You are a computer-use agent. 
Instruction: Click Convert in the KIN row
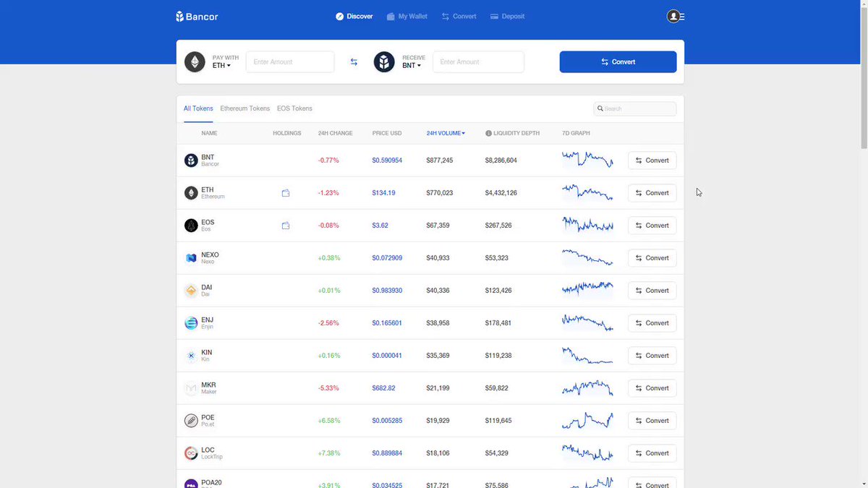click(652, 356)
